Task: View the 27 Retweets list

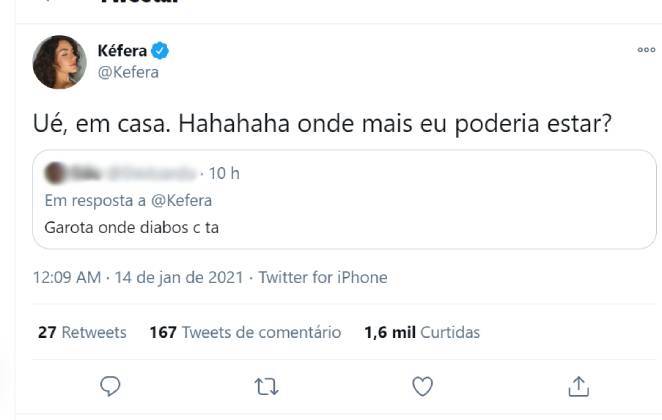Action: [x=82, y=332]
